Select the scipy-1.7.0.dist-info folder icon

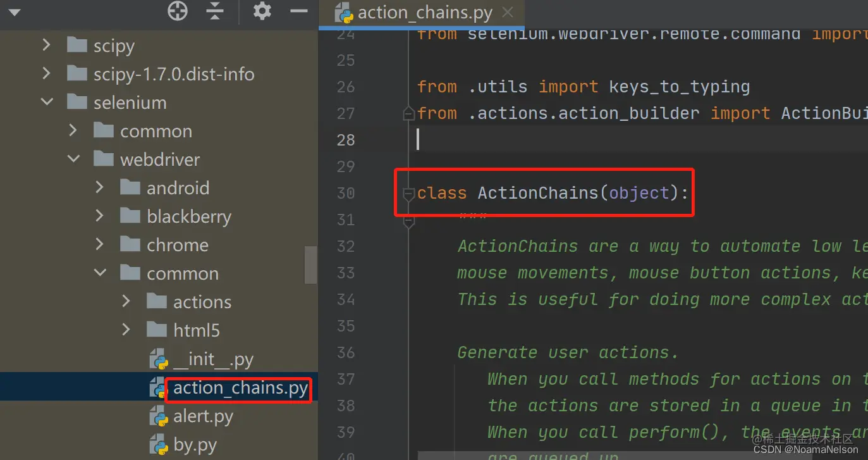[x=76, y=73]
